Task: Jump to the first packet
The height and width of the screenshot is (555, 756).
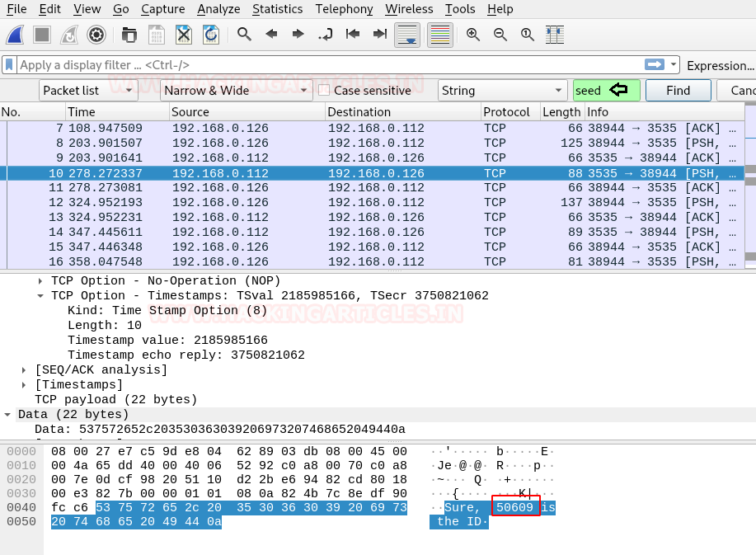Action: click(x=353, y=34)
